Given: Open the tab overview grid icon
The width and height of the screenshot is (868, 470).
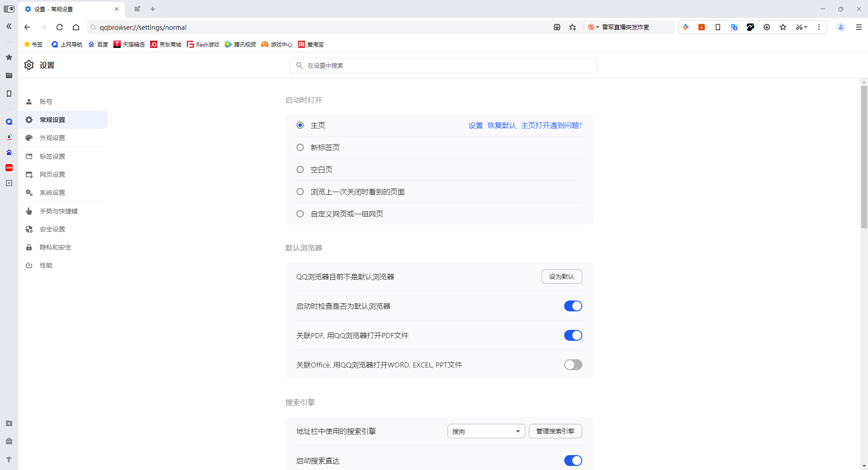Looking at the screenshot, I should (x=137, y=9).
